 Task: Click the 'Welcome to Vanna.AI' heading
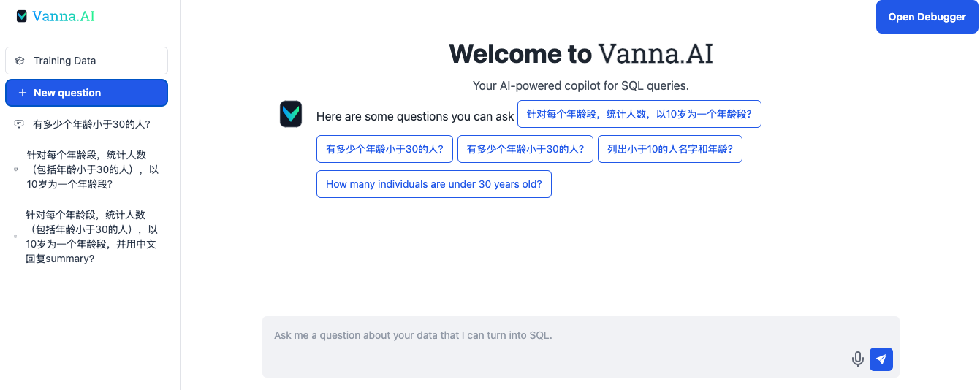click(x=581, y=54)
